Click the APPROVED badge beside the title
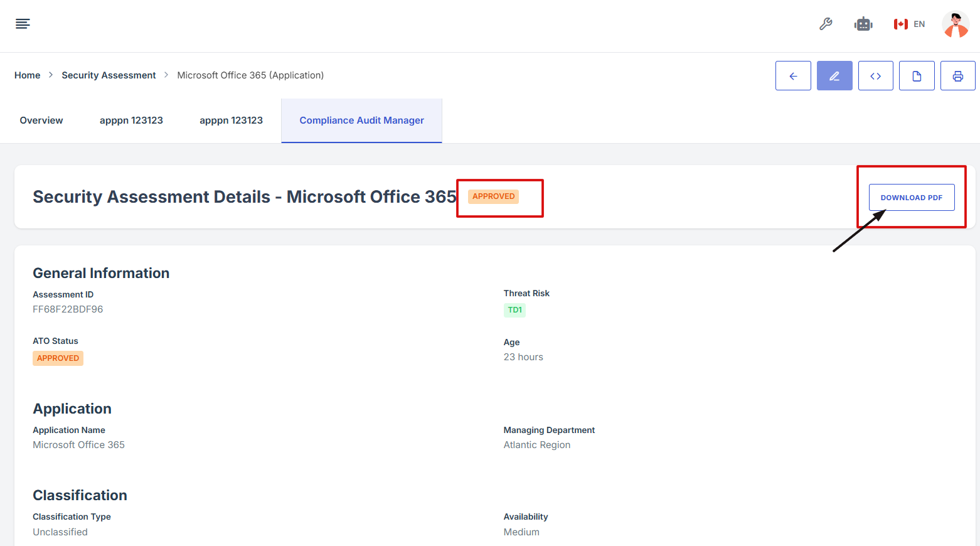Screen dimensions: 980x546 coord(493,196)
